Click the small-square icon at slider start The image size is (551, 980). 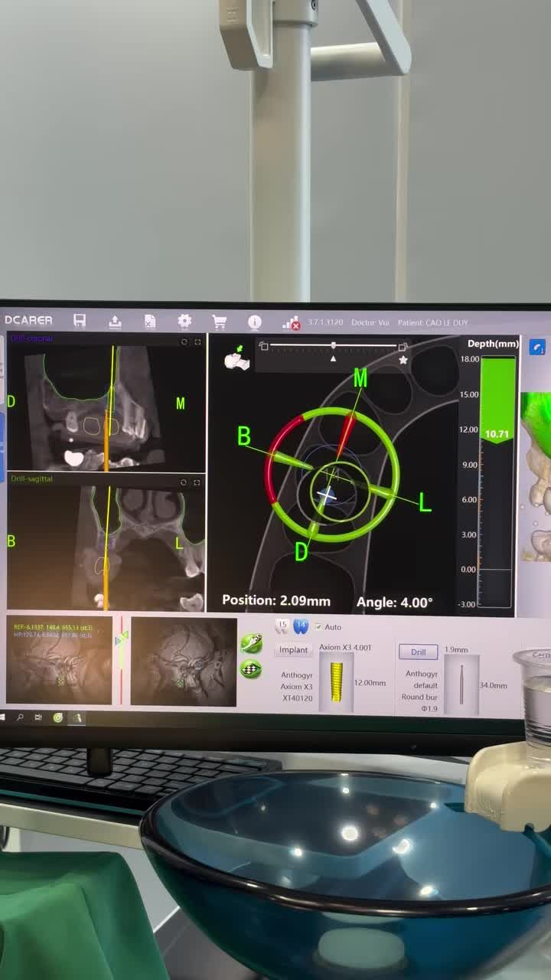(x=264, y=346)
